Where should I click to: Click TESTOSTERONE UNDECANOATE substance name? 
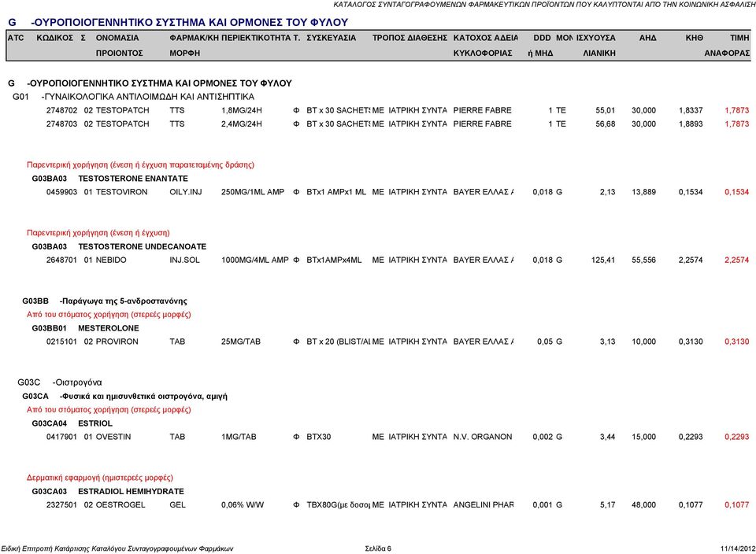click(x=143, y=246)
